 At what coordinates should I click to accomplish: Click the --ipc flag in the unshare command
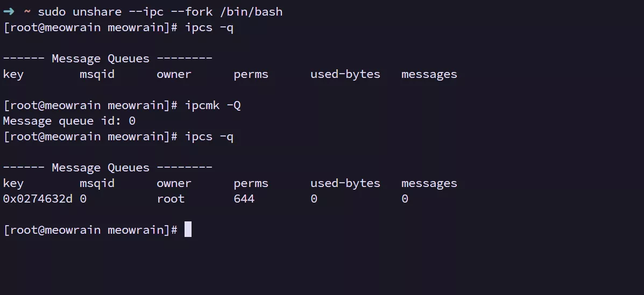point(146,12)
